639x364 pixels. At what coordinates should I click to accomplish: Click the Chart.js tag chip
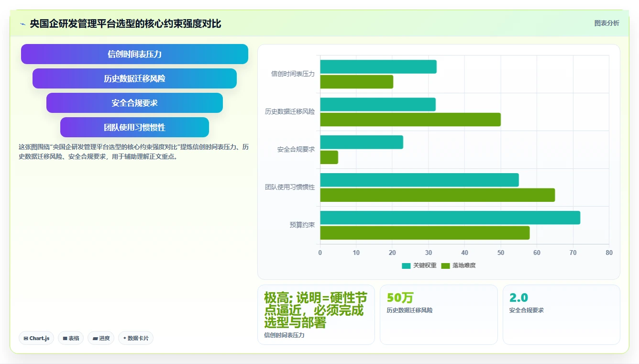point(36,338)
